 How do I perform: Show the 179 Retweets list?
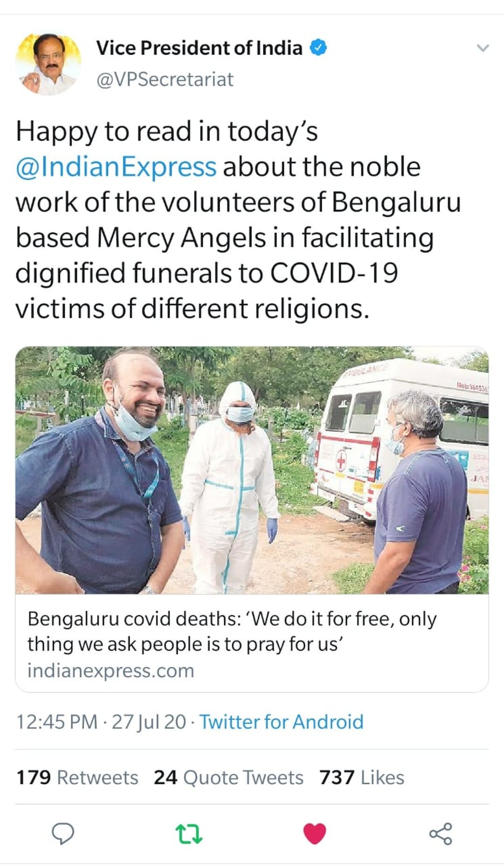coord(77,777)
